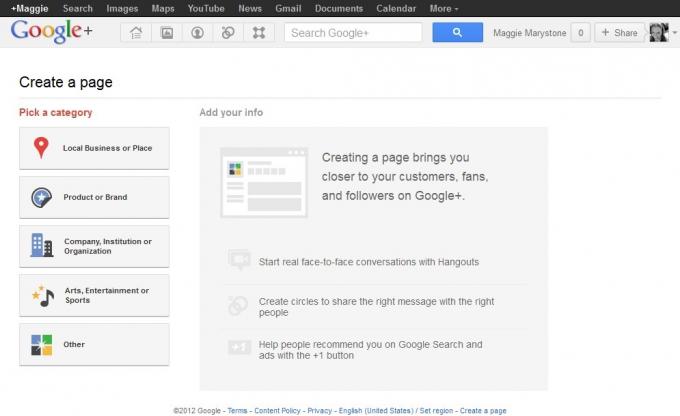Open the profile photo thumbnail
The width and height of the screenshot is (680, 416).
[659, 33]
